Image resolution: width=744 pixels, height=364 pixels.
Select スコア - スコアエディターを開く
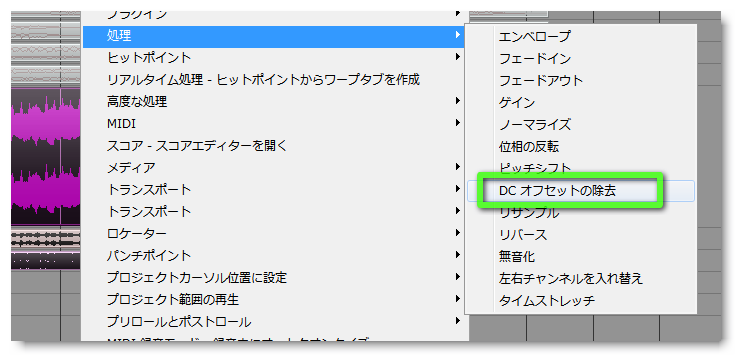pyautogui.click(x=275, y=145)
